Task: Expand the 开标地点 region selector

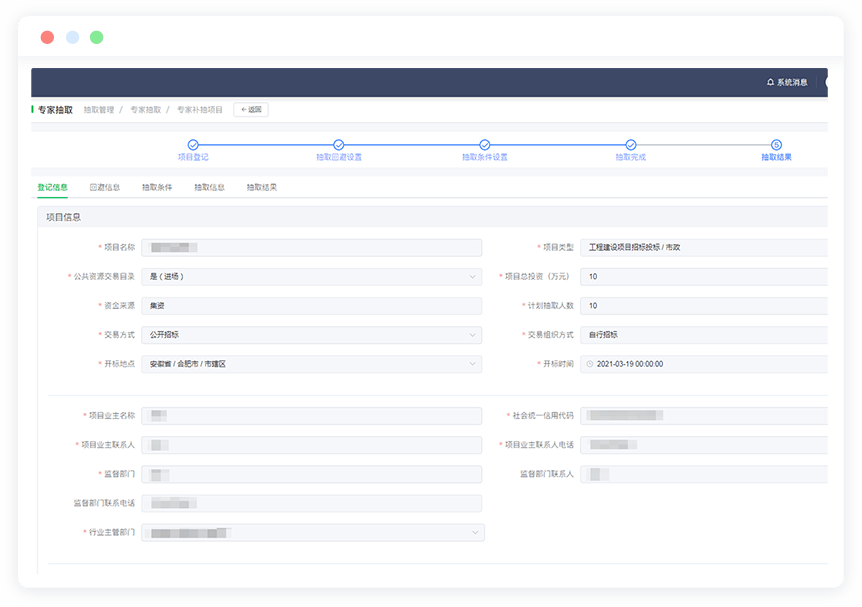Action: (473, 364)
